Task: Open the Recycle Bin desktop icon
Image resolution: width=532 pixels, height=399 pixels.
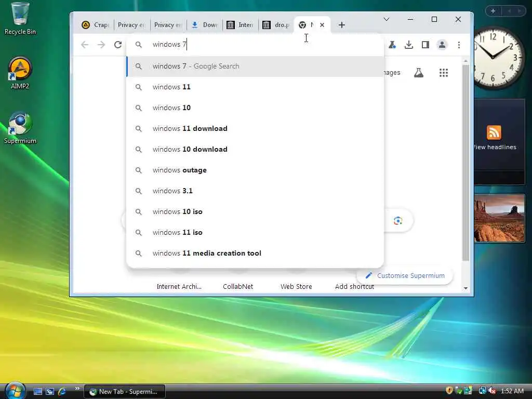Action: tap(20, 19)
